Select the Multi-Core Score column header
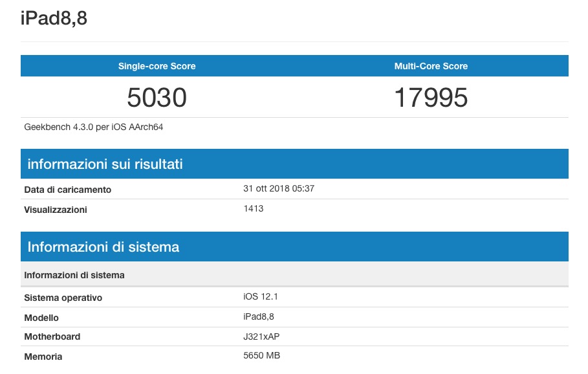The image size is (588, 374). pos(431,65)
